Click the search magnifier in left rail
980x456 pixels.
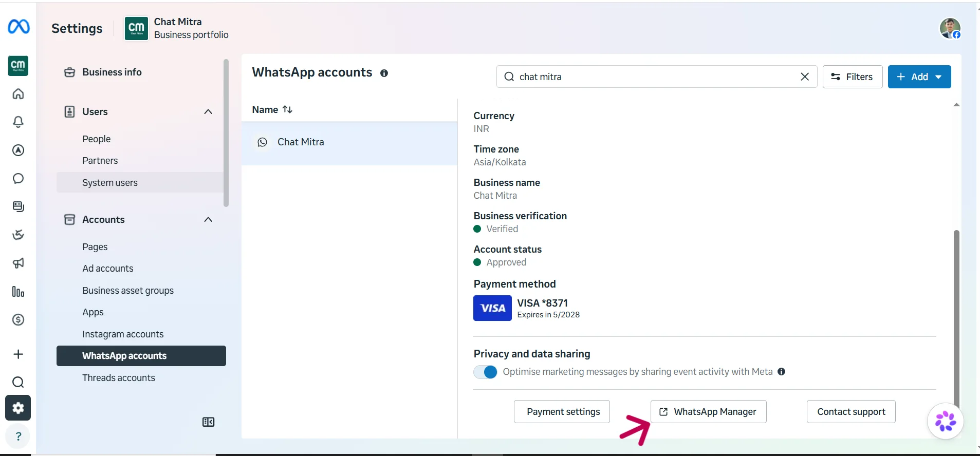pos(18,382)
